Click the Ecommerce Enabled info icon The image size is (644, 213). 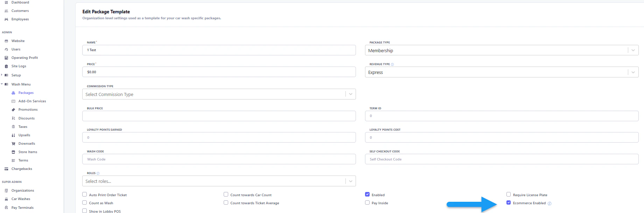point(549,204)
